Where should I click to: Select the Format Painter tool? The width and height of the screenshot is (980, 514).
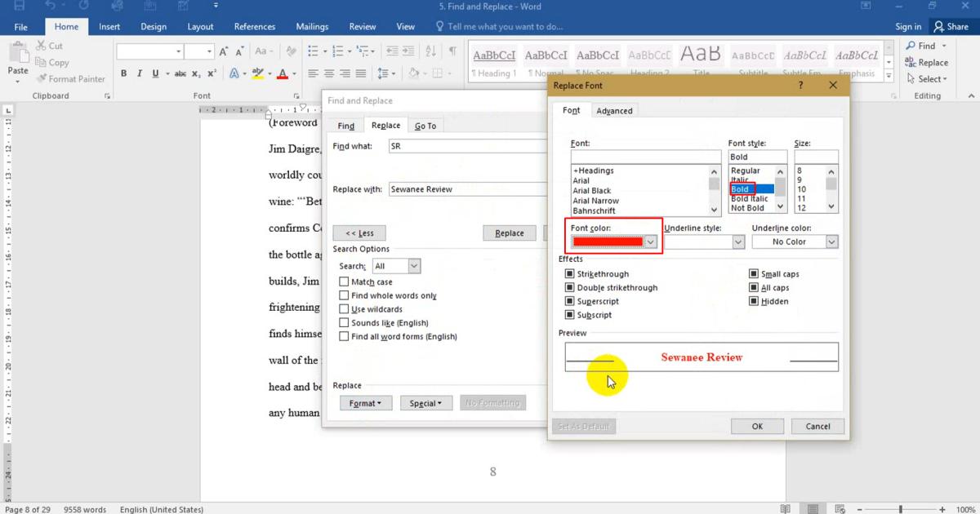point(71,79)
